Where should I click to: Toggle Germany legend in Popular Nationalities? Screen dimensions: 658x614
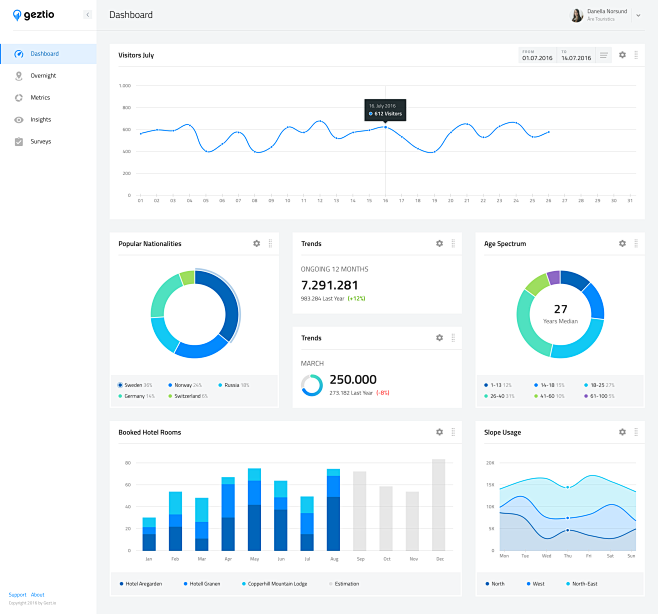[x=136, y=396]
